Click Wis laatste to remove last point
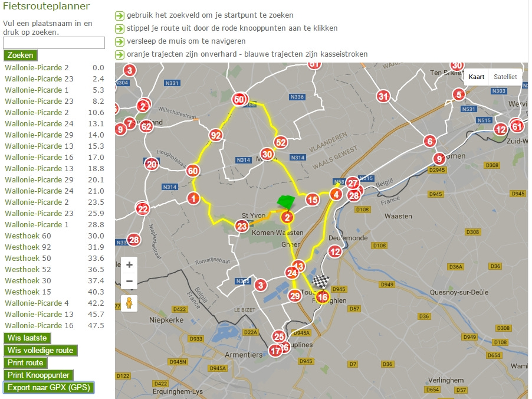Viewport: 532px width, 399px height. pos(27,338)
